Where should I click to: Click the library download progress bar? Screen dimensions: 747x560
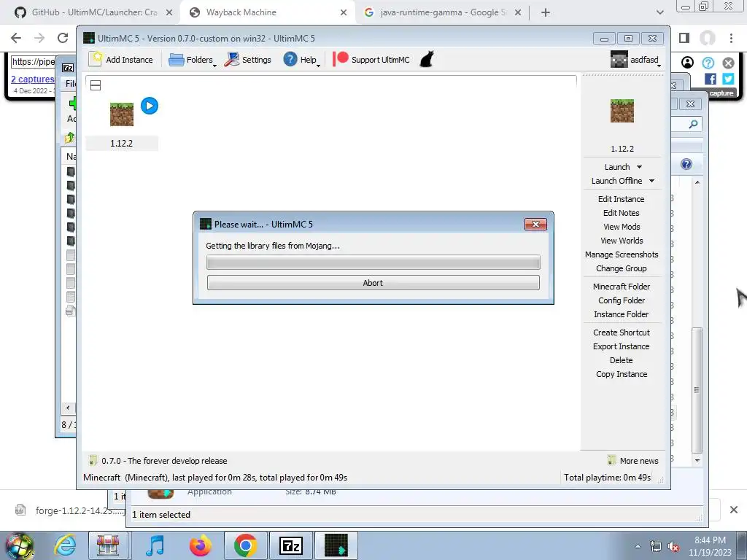[373, 262]
